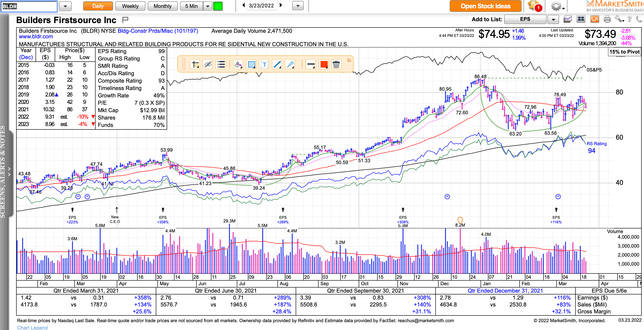Image resolution: width=644 pixels, height=330 pixels.
Task: Click the BLDR symbol input box
Action: (x=29, y=6)
